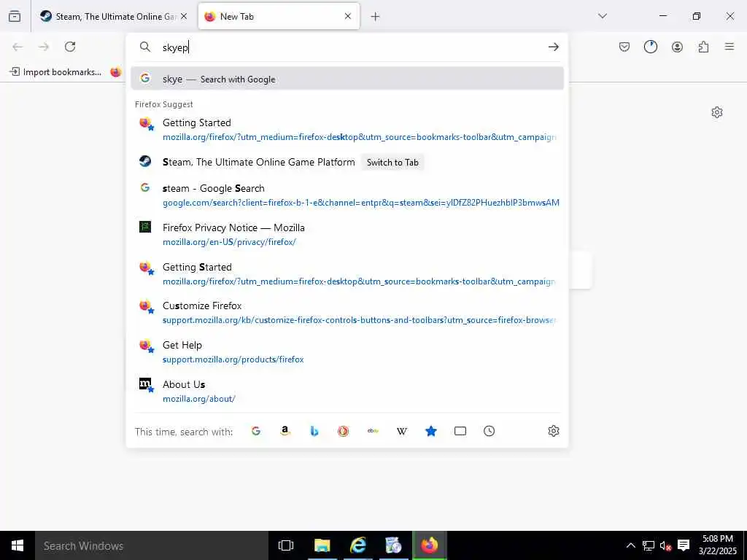Search this time with Google icon
The height and width of the screenshot is (560, 747).
(x=256, y=431)
